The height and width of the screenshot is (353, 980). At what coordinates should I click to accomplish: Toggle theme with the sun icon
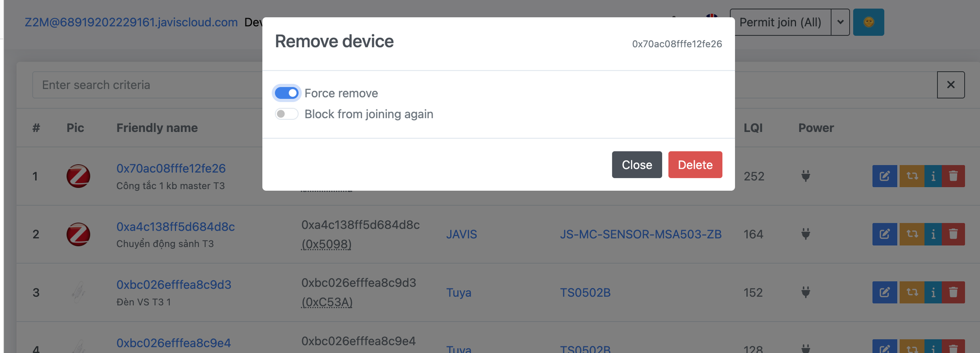868,22
